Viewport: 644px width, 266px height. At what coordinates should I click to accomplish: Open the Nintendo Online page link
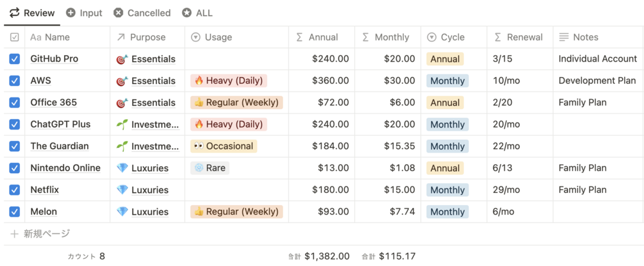tap(65, 168)
